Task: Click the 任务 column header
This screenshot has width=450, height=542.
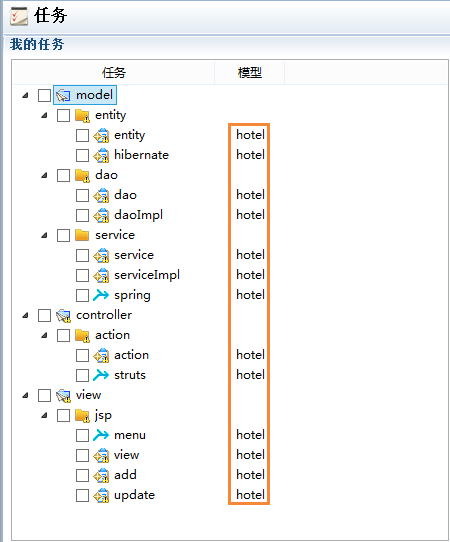Action: (x=114, y=73)
